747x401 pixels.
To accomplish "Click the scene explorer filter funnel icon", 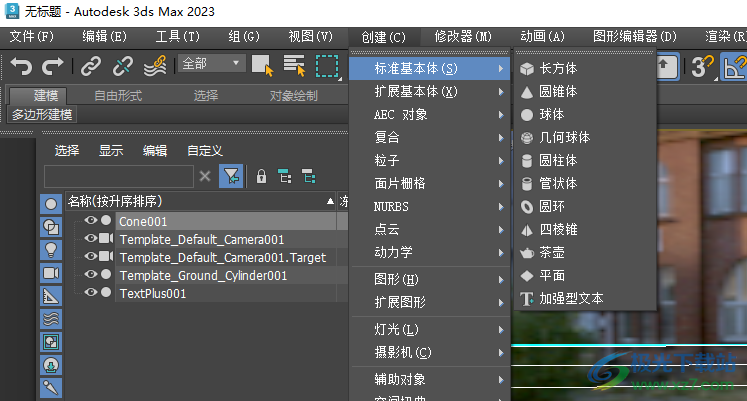I will (231, 177).
